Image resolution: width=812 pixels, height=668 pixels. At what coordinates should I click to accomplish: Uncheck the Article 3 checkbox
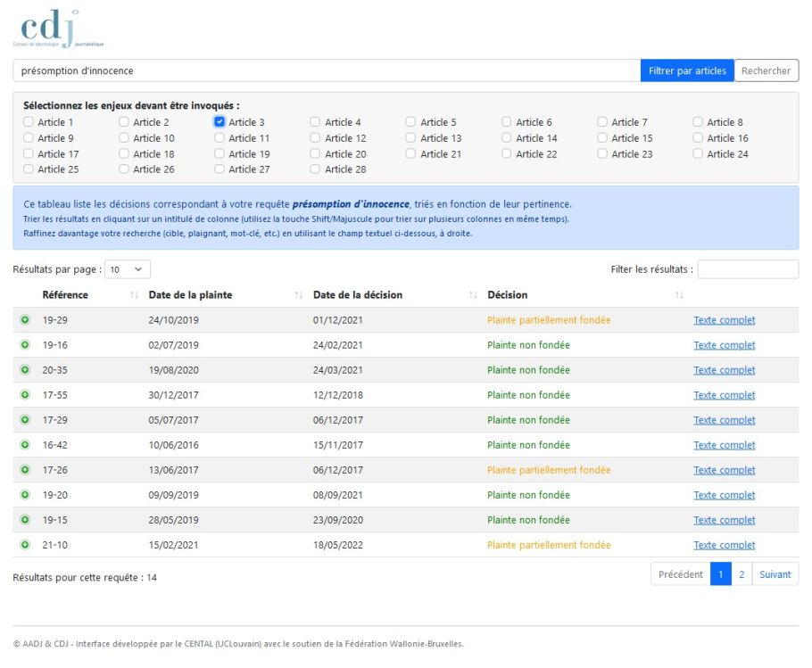coord(219,121)
